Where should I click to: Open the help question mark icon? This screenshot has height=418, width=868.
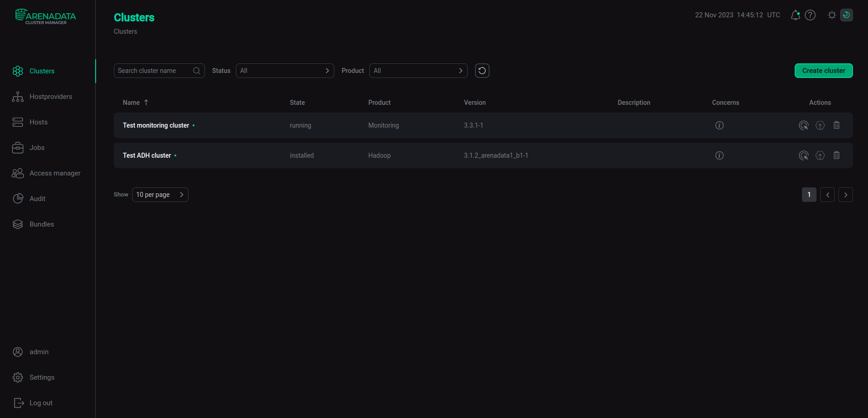point(810,15)
